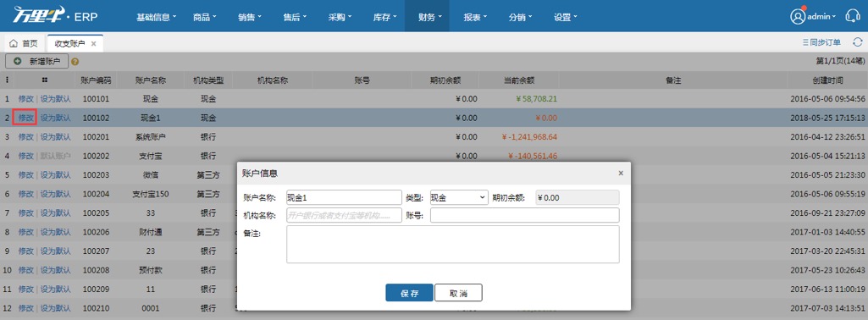Screen dimensions: 868x320
Task: Cancel the dialog with 取消 button
Action: (458, 293)
